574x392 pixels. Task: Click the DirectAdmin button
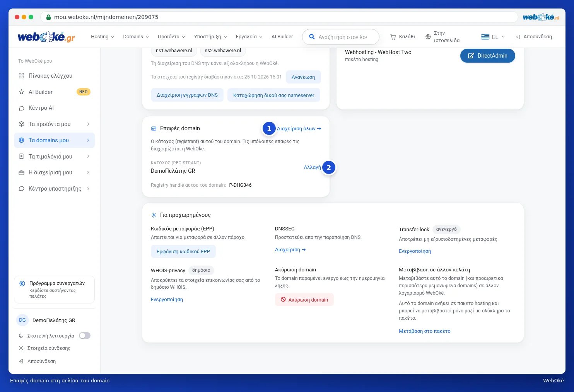[487, 56]
